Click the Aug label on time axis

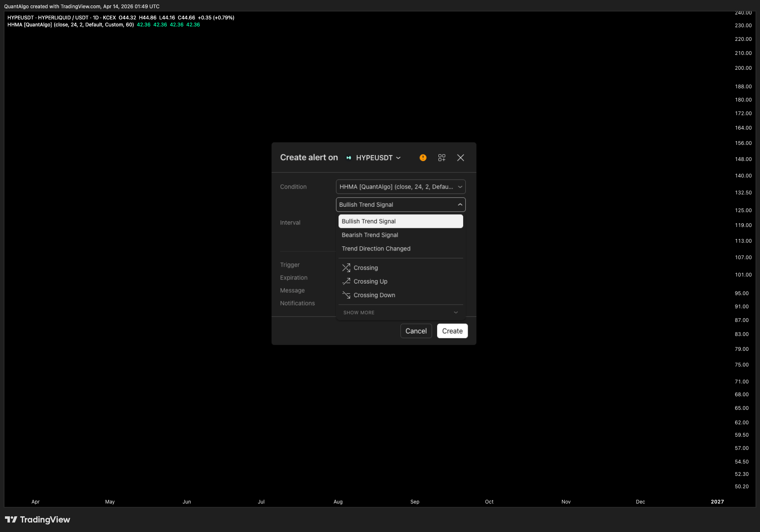pos(338,502)
